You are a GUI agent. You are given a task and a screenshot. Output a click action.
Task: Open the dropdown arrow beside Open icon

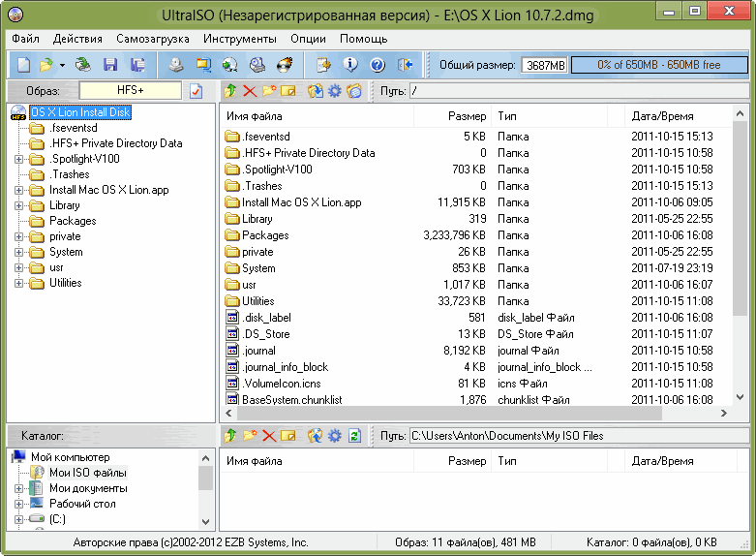[x=62, y=65]
